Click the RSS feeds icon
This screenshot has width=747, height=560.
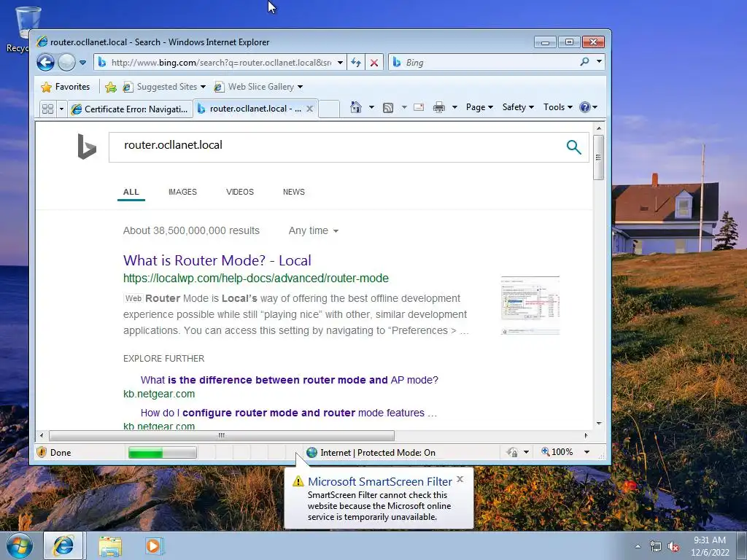[x=388, y=108]
